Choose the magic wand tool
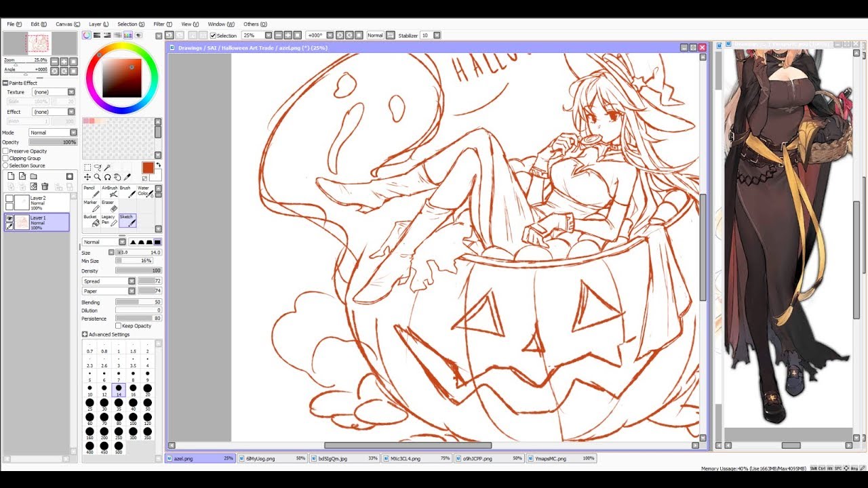 (107, 167)
